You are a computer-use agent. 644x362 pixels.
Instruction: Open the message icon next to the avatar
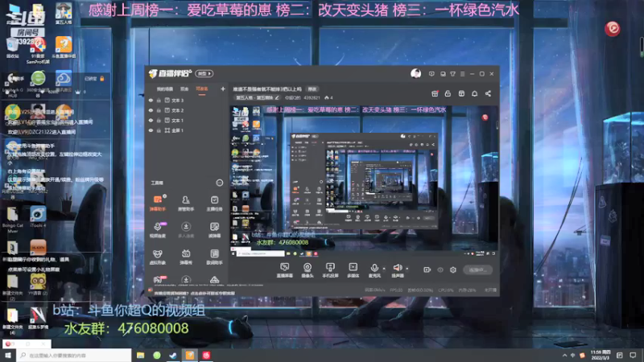pyautogui.click(x=431, y=74)
